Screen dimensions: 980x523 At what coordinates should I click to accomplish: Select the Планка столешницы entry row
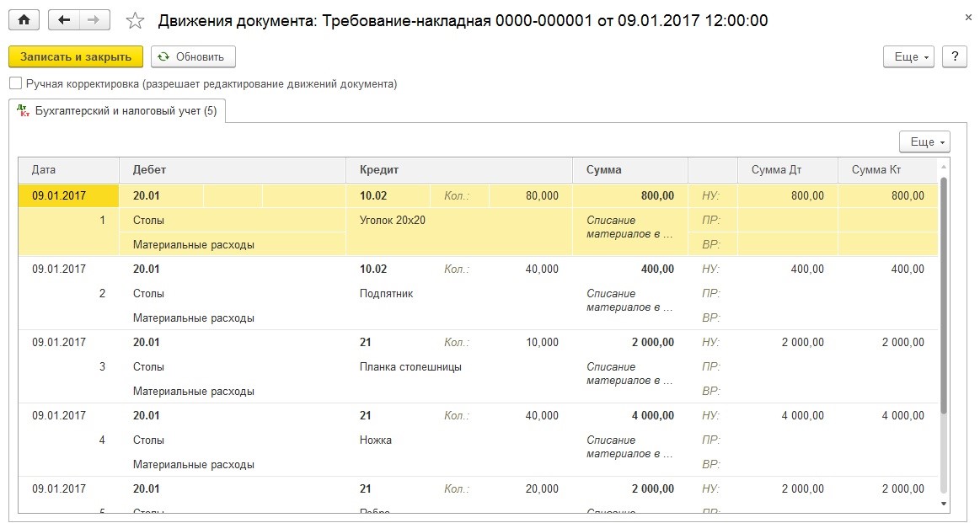click(x=478, y=367)
